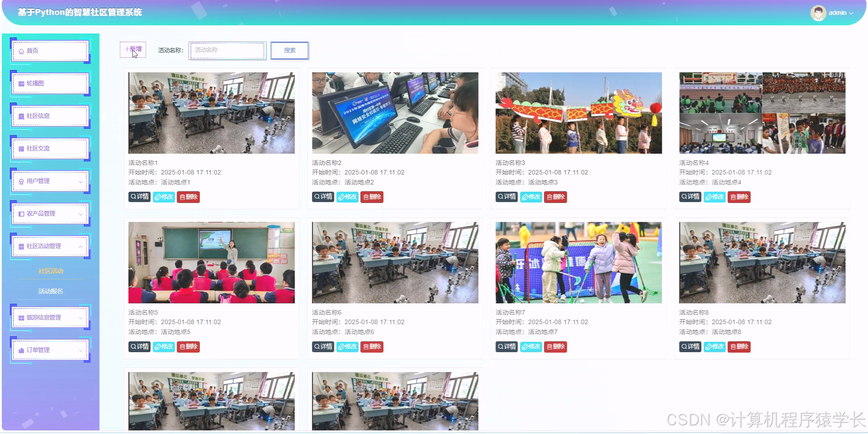Viewport: 868px width, 434px height.
Task: View 详情 for 活动名称6
Action: [x=323, y=347]
